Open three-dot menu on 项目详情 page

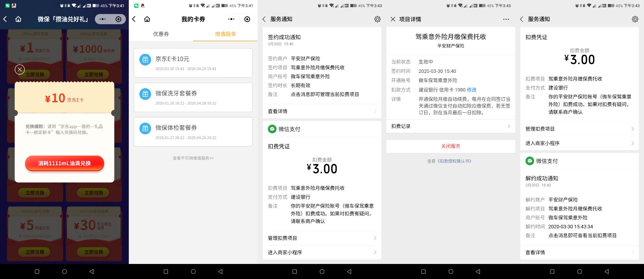506,19
